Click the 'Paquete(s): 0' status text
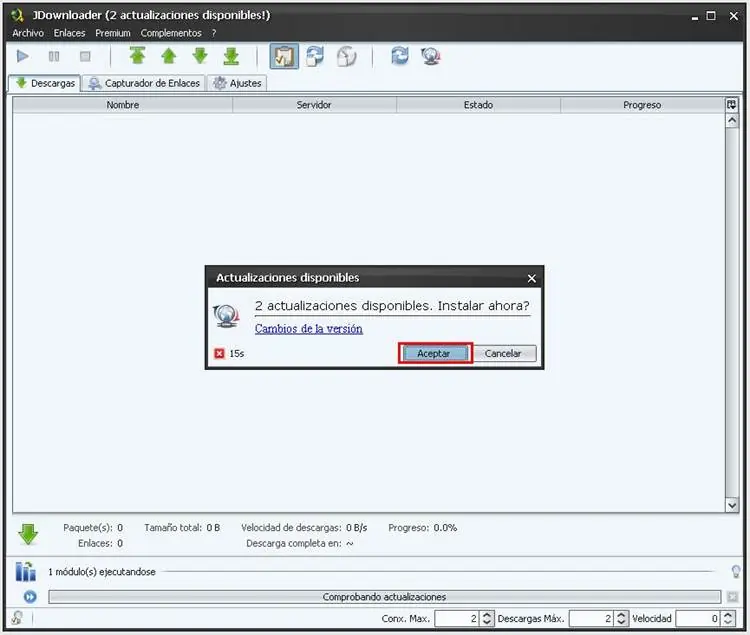This screenshot has width=750, height=635. click(93, 527)
